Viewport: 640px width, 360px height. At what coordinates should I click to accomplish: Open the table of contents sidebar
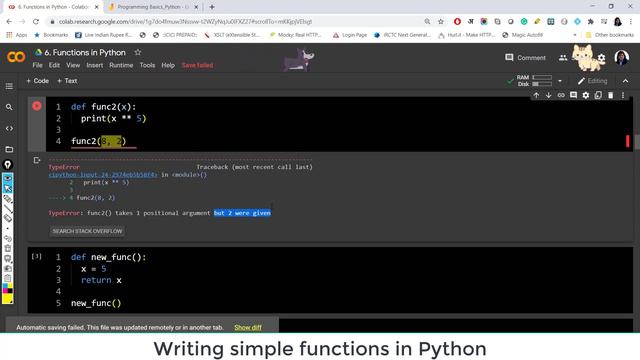[x=9, y=86]
